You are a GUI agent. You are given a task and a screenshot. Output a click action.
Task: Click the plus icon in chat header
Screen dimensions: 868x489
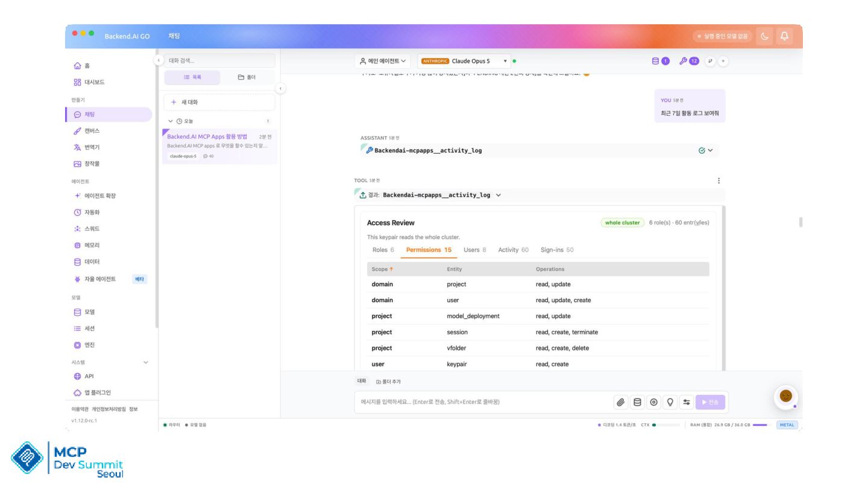(x=723, y=61)
